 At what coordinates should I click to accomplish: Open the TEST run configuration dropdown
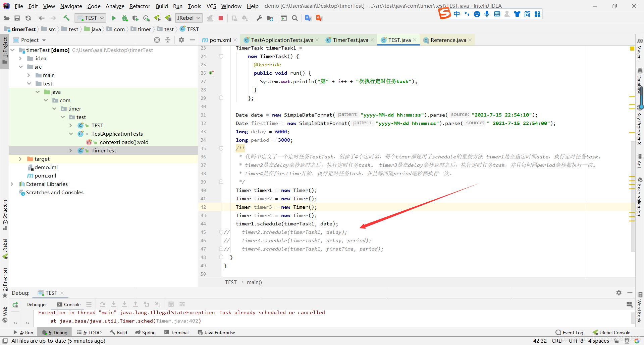[90, 18]
